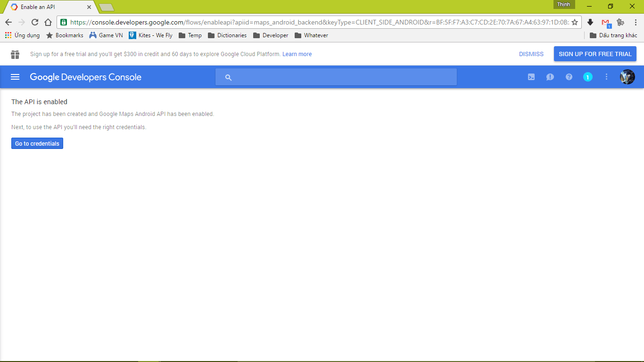Open Kites - We Fly bookmark
Viewport: 644px width, 362px height.
[151, 35]
